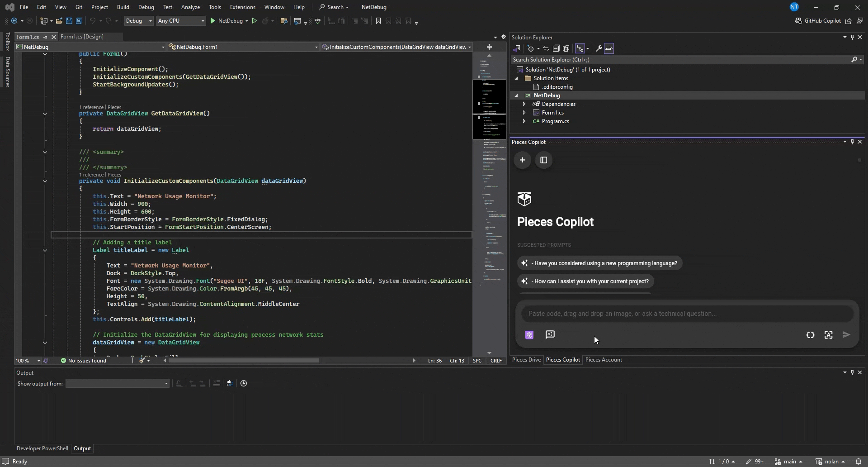
Task: Collapse All in the Solution Explorer toolbar
Action: 556,48
